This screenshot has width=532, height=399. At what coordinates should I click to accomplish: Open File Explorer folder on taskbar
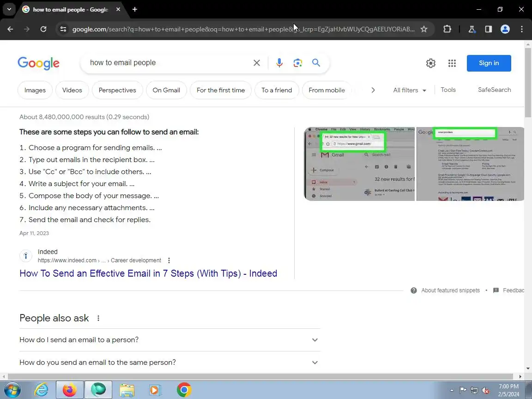pyautogui.click(x=127, y=390)
